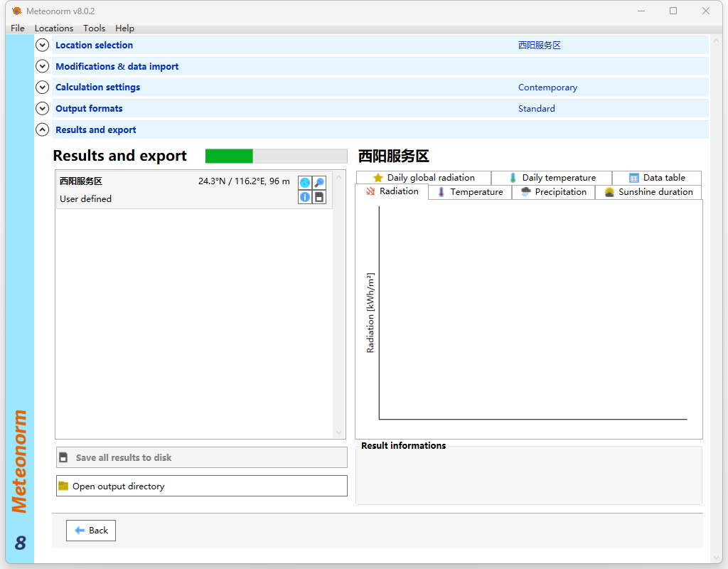The height and width of the screenshot is (569, 728).
Task: Click the green calculation progress bar
Action: 277,156
